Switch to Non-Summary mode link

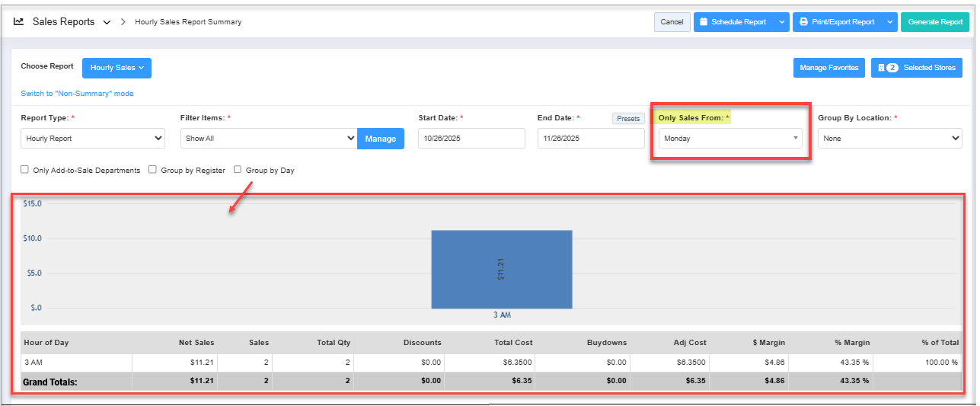[77, 94]
